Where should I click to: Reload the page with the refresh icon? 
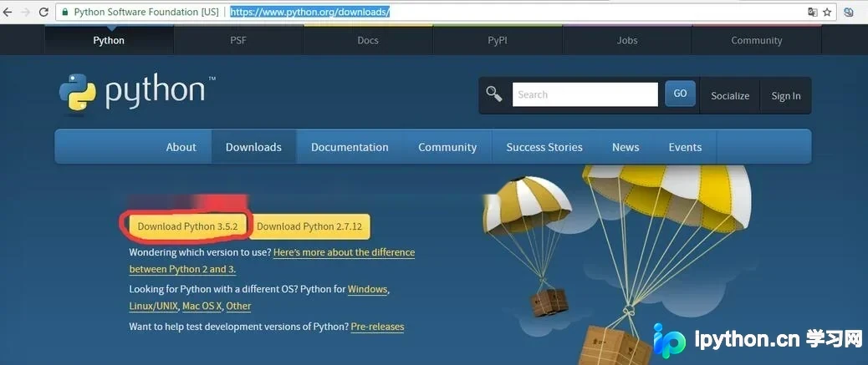pyautogui.click(x=43, y=12)
